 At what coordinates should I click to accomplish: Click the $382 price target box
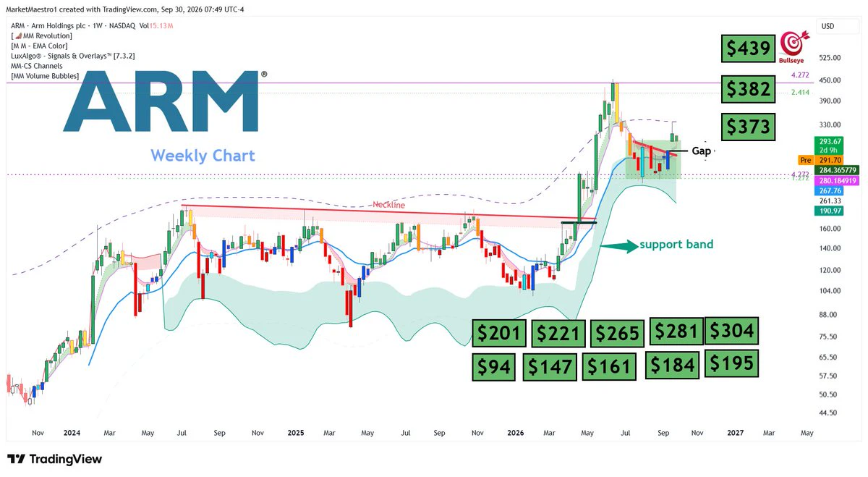(749, 90)
